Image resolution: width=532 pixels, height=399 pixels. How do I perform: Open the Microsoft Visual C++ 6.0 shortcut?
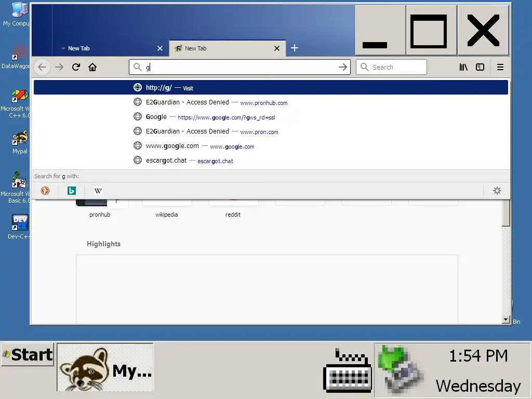pyautogui.click(x=15, y=104)
